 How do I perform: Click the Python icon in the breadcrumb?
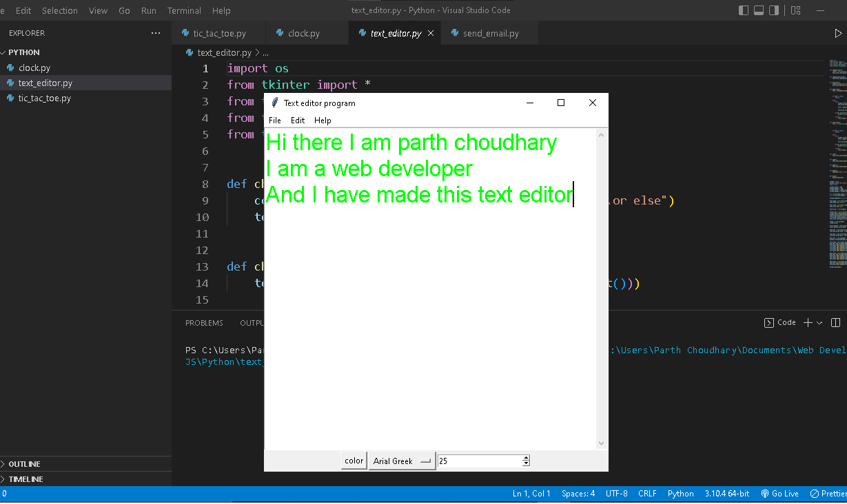pyautogui.click(x=190, y=52)
